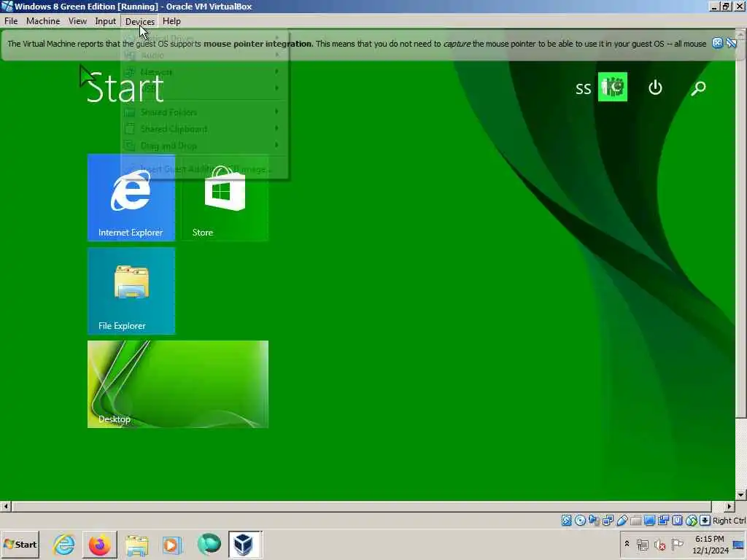Launch Firefox from the host taskbar
The width and height of the screenshot is (747, 560).
click(x=100, y=544)
